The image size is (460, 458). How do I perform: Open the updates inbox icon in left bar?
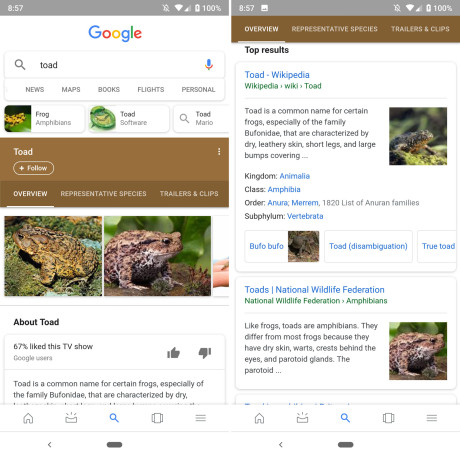(71, 418)
